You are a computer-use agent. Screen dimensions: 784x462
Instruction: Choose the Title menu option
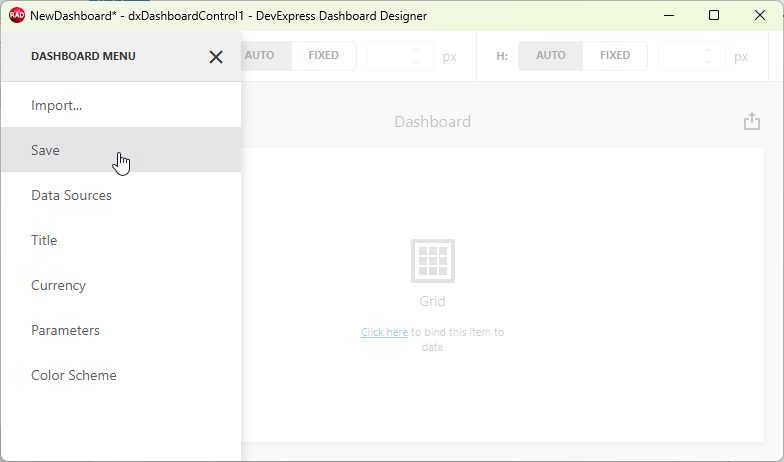coord(121,240)
